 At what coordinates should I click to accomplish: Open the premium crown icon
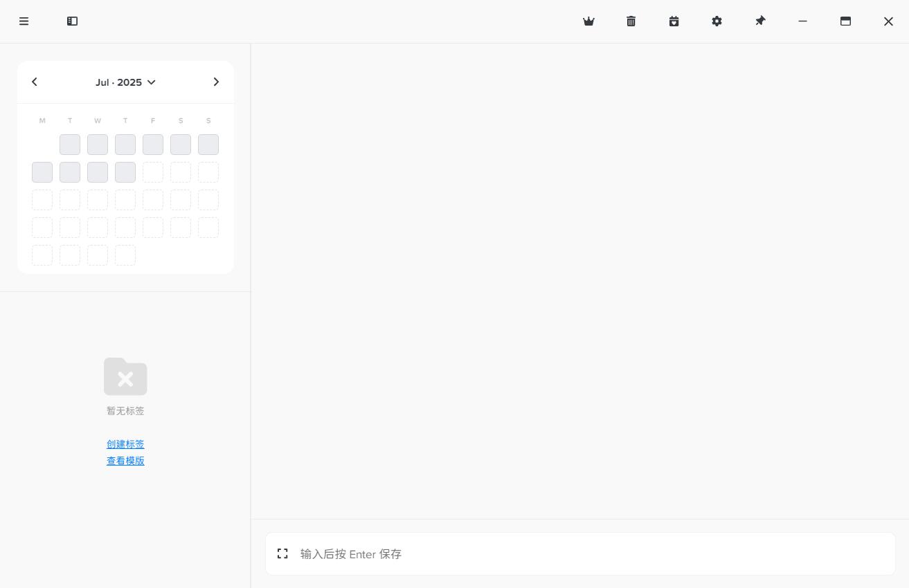(x=588, y=21)
